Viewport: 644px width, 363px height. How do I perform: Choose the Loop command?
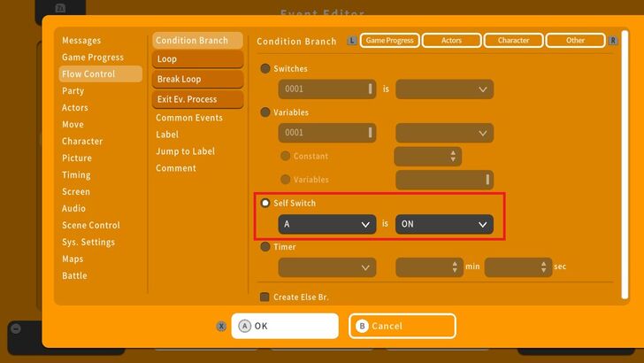click(197, 59)
